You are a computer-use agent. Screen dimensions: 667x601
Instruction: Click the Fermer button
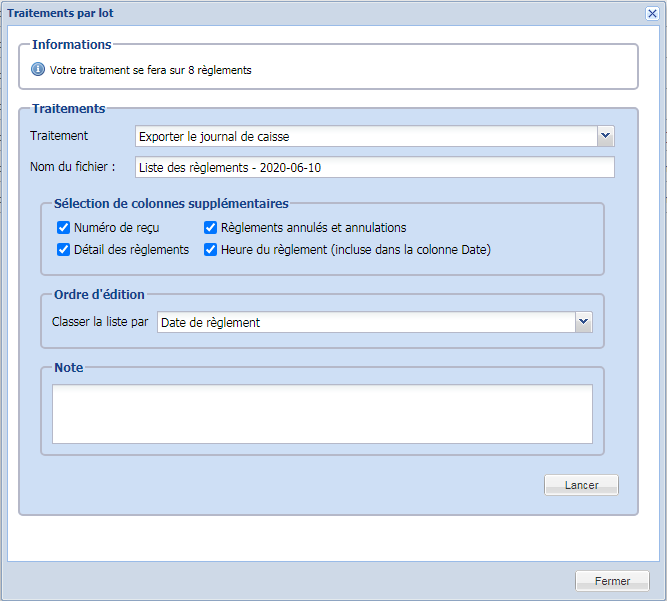(x=612, y=581)
